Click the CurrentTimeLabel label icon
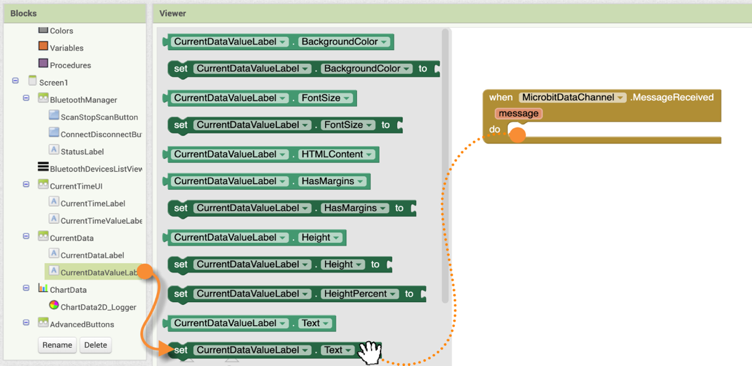The width and height of the screenshot is (752, 366). tap(54, 202)
